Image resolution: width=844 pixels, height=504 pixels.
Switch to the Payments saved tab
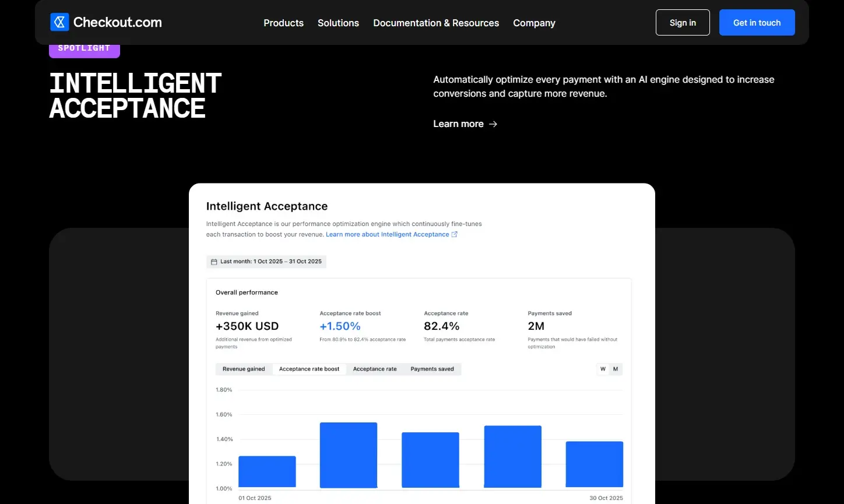(x=432, y=369)
